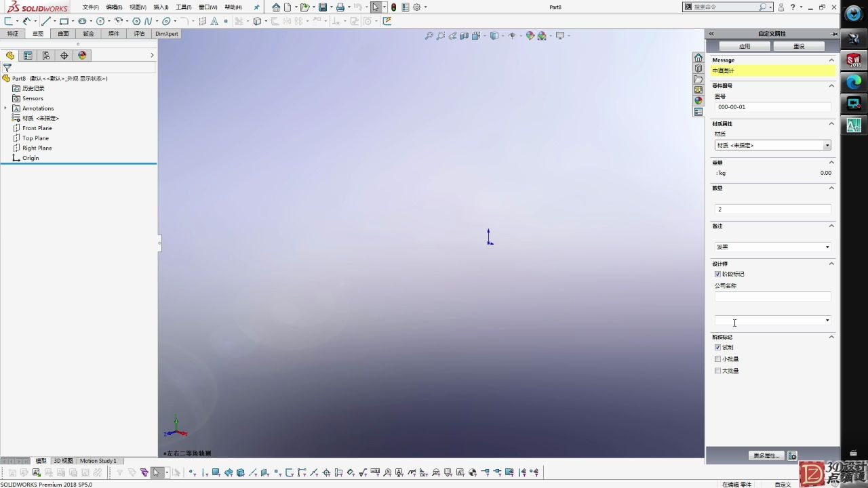Open SOLIDWORKS Resources home tab in task pane
Image resolution: width=868 pixels, height=488 pixels.
698,58
